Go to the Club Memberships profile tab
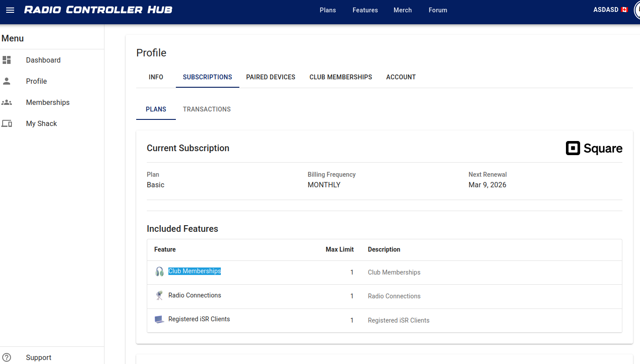640x364 pixels. tap(341, 77)
